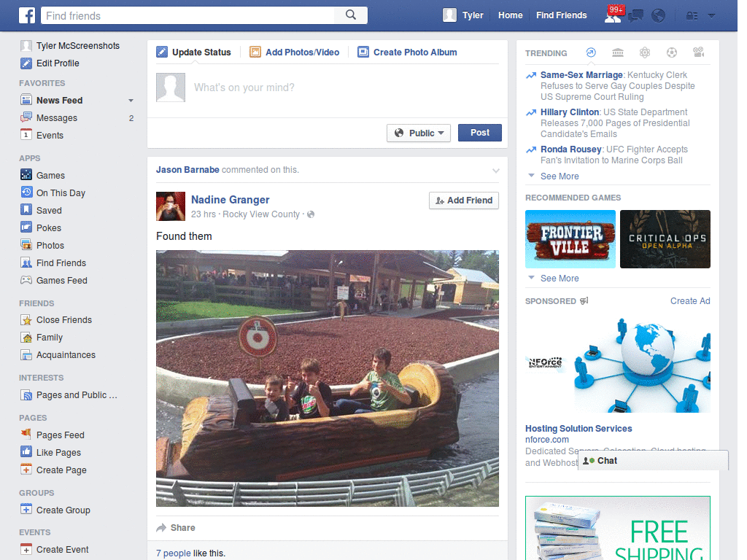
Task: Open News Feed options dropdown arrow
Action: coord(131,101)
